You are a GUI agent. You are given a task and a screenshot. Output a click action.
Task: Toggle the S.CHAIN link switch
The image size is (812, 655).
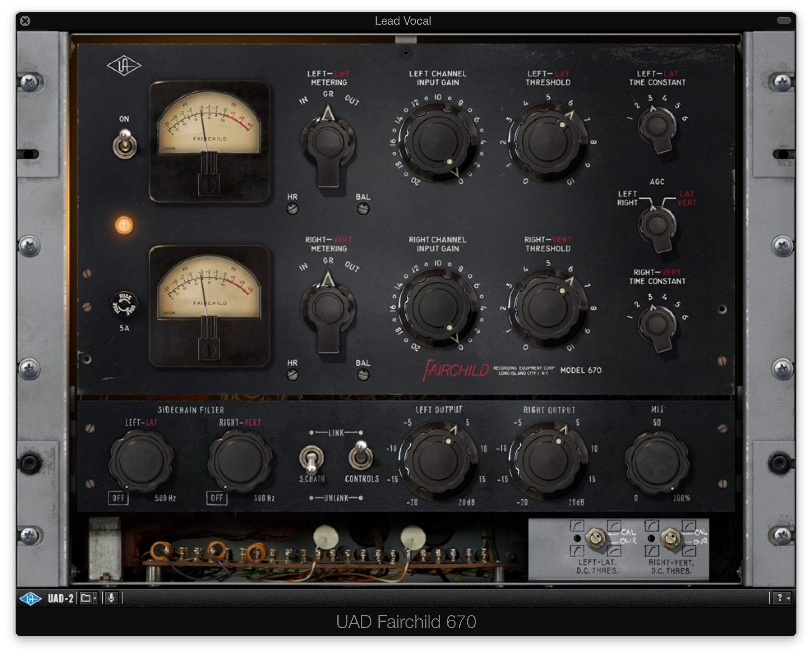(312, 459)
